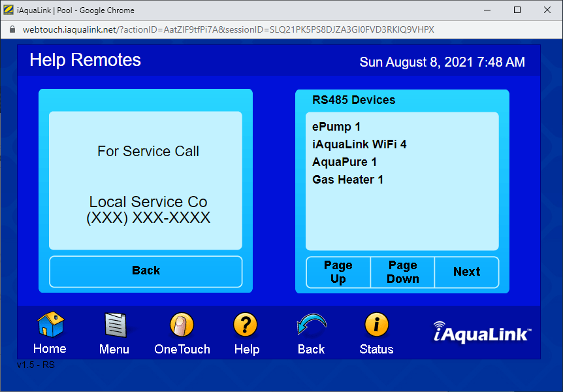The height and width of the screenshot is (392, 563).
Task: Click the v1.5 - RS version label
Action: pyautogui.click(x=35, y=365)
